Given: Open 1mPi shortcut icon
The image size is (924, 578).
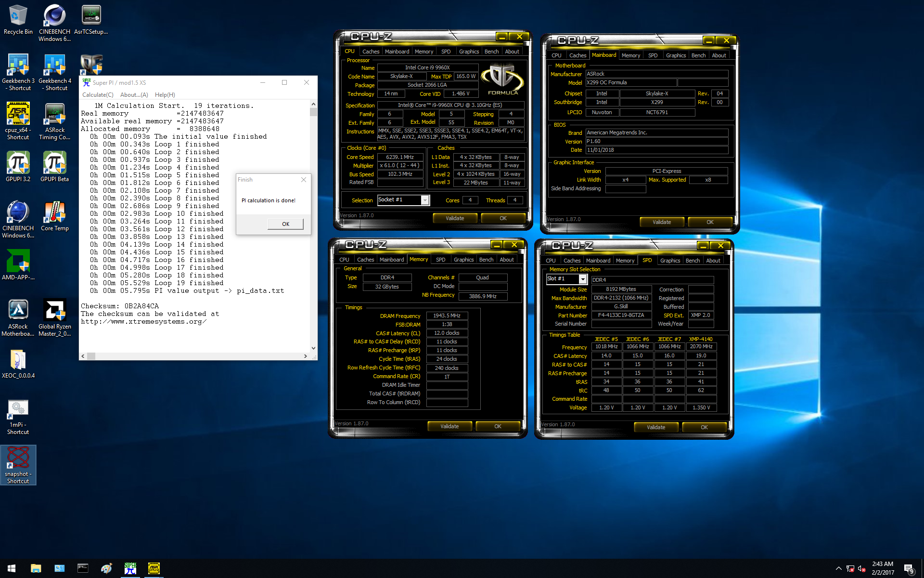Looking at the screenshot, I should click(x=18, y=417).
